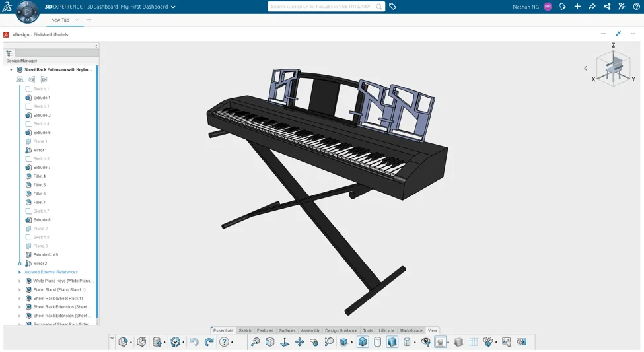Click the Redo arrow in the bottom toolbar
The image size is (644, 352).
pyautogui.click(x=209, y=341)
